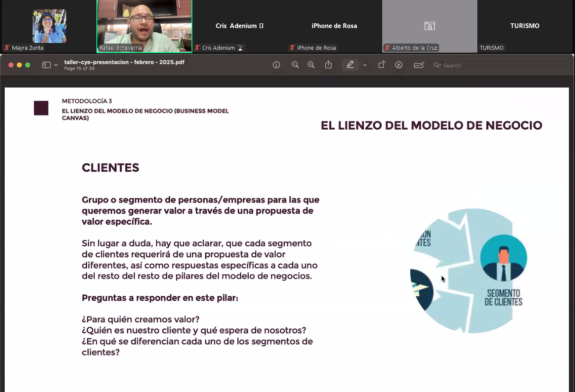Click the Inspector info icon in Preview

[276, 65]
